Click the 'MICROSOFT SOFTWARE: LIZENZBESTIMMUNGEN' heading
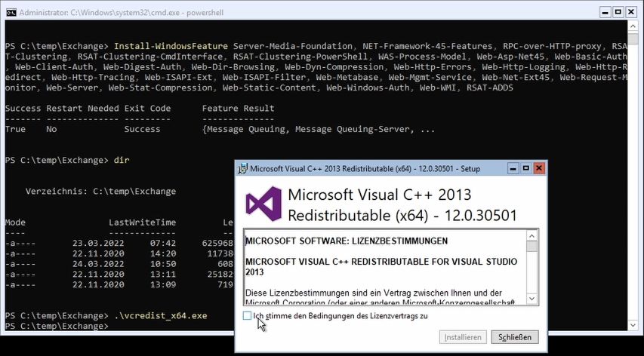 (x=347, y=241)
